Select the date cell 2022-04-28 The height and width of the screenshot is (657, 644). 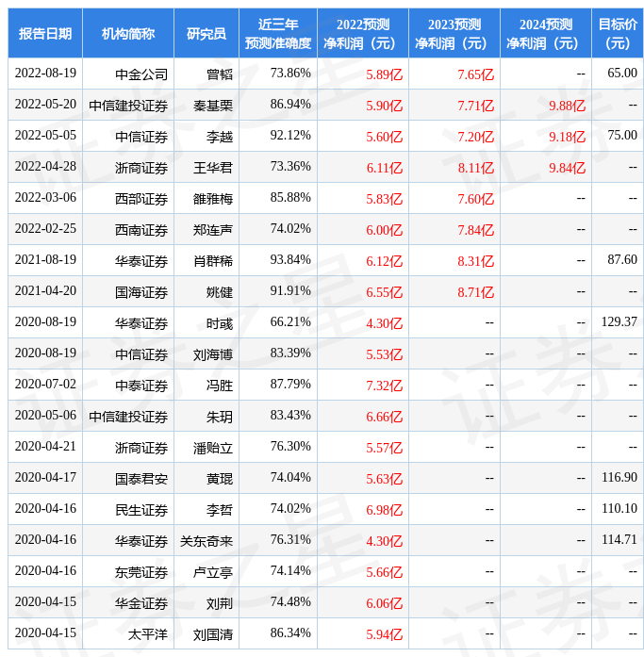[45, 166]
